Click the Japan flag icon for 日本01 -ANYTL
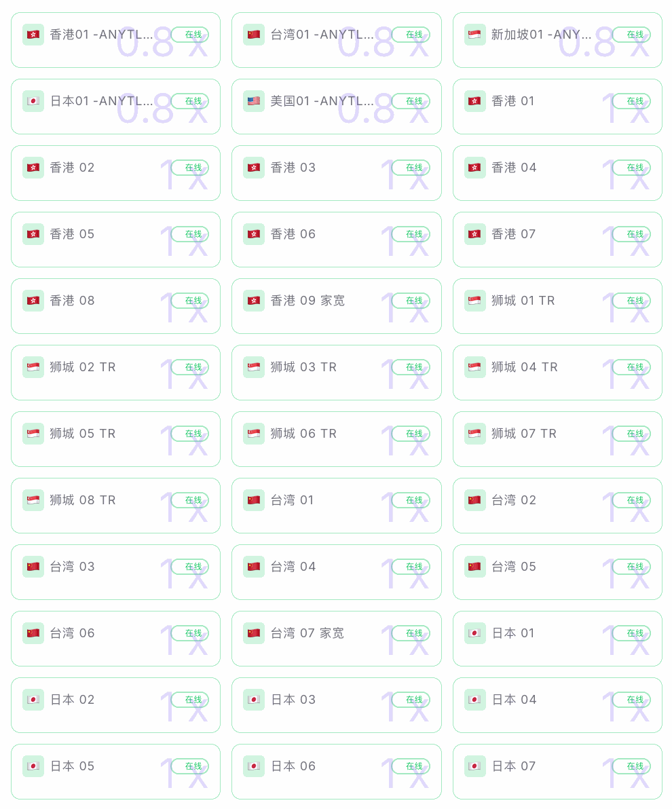The height and width of the screenshot is (809, 672). pyautogui.click(x=33, y=101)
